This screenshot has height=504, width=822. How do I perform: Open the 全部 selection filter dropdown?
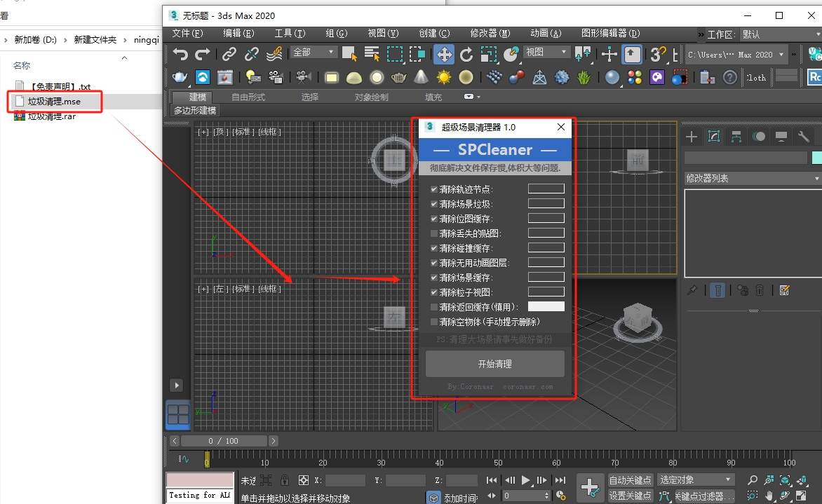pyautogui.click(x=314, y=53)
